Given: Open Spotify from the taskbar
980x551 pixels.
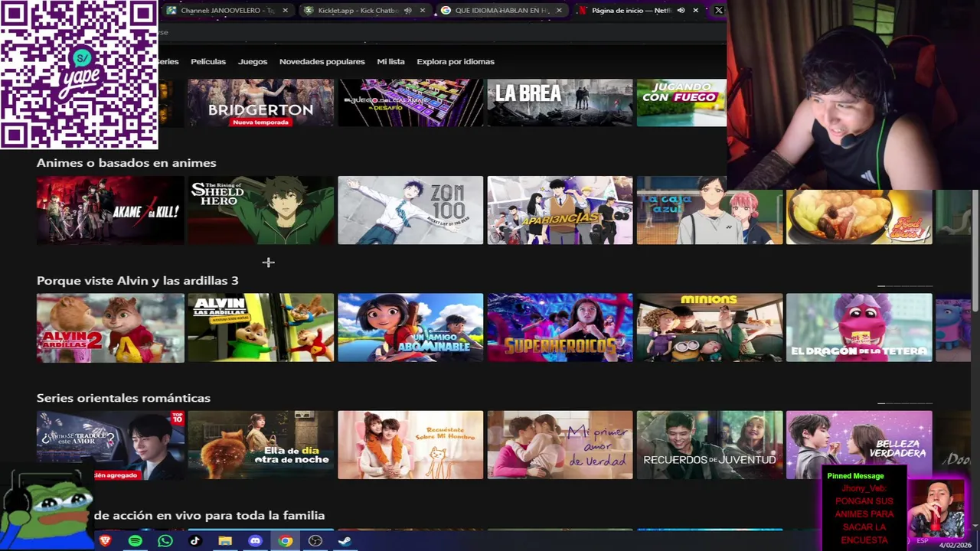Looking at the screenshot, I should point(136,541).
